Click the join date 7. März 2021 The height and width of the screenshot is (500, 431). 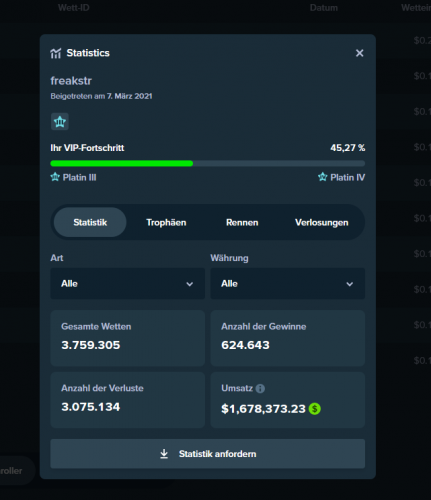pos(129,96)
